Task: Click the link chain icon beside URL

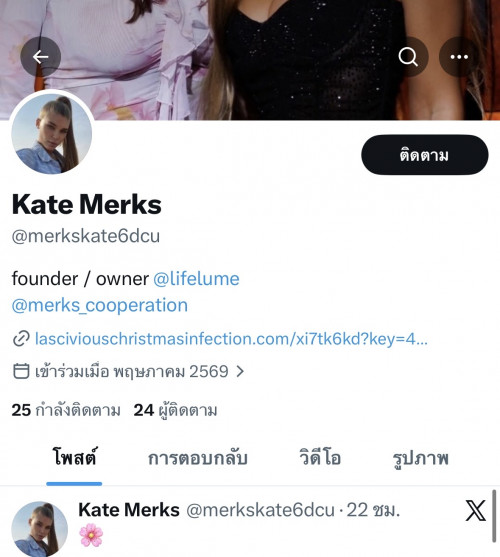Action: [21, 339]
